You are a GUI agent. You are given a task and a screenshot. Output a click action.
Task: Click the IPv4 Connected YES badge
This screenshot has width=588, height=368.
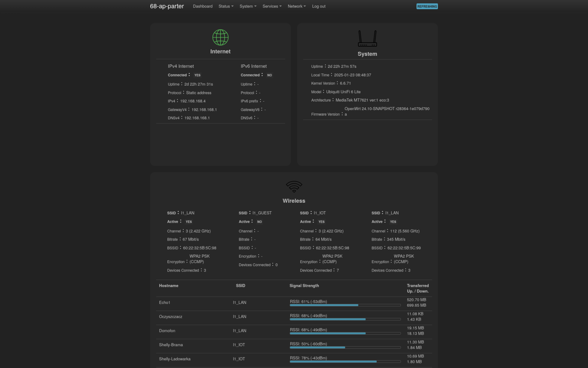click(197, 75)
